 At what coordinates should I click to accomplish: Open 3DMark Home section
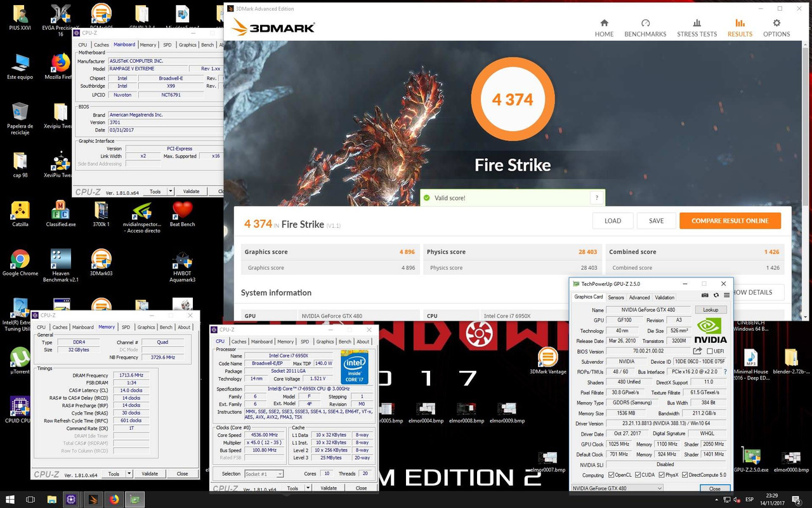point(604,28)
